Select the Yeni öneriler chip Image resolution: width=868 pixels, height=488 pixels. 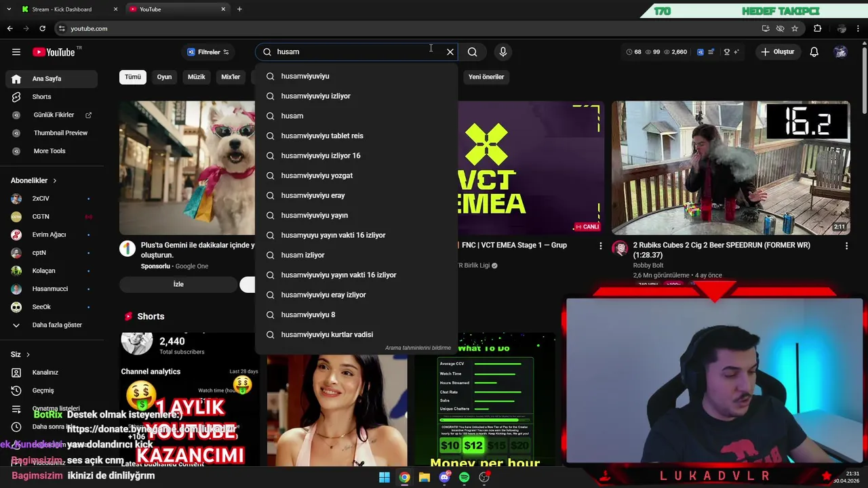pyautogui.click(x=486, y=77)
